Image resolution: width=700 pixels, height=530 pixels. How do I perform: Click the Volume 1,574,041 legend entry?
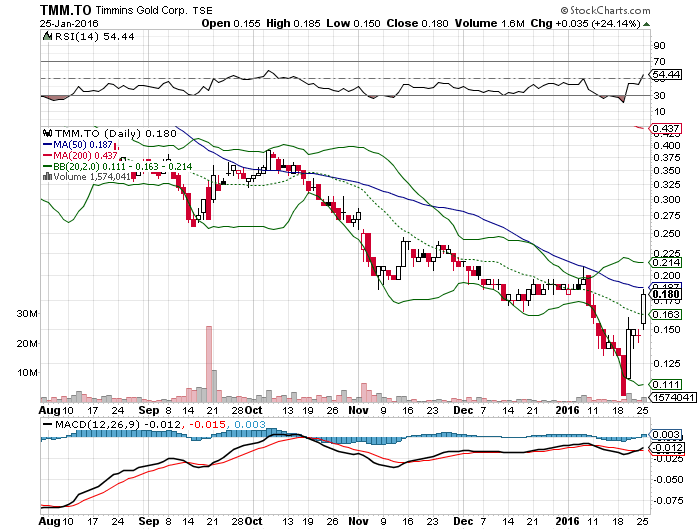coord(92,177)
